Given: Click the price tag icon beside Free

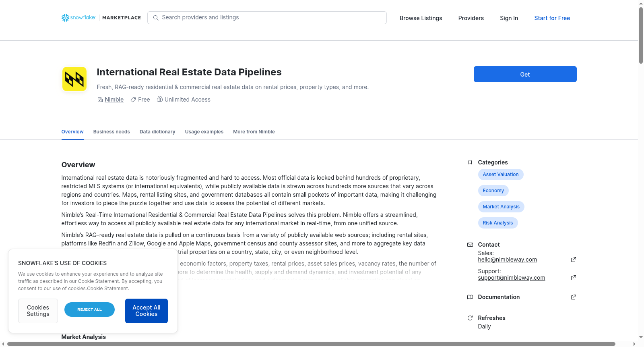Looking at the screenshot, I should (x=133, y=100).
